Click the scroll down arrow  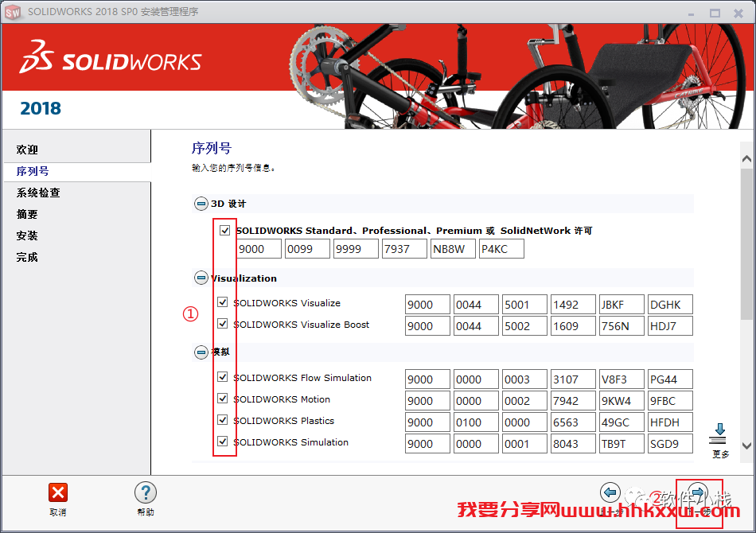coord(746,445)
